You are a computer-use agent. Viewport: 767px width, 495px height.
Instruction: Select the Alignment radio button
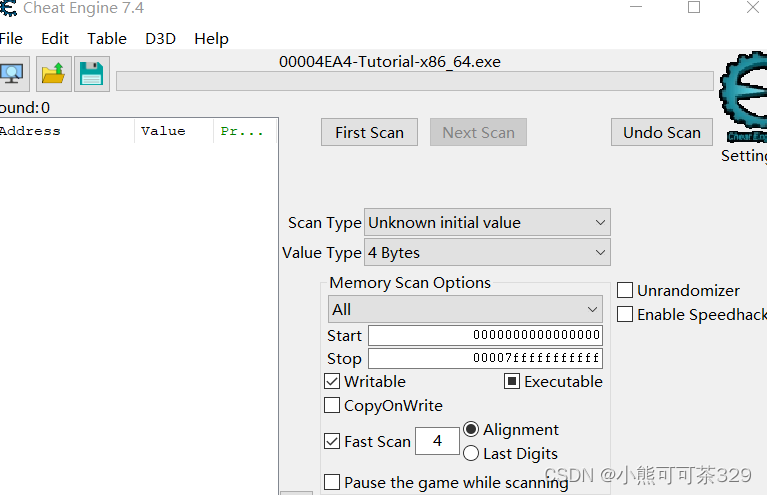click(x=471, y=429)
